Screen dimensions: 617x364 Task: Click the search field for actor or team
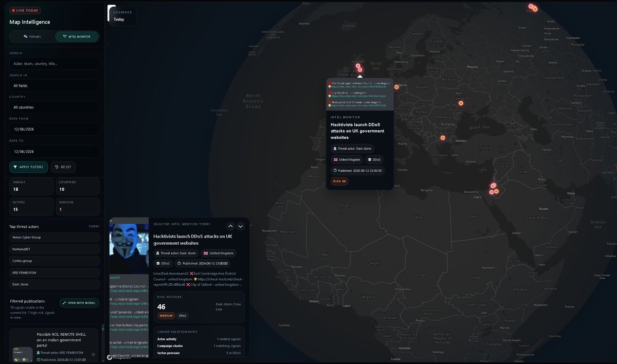pyautogui.click(x=55, y=64)
